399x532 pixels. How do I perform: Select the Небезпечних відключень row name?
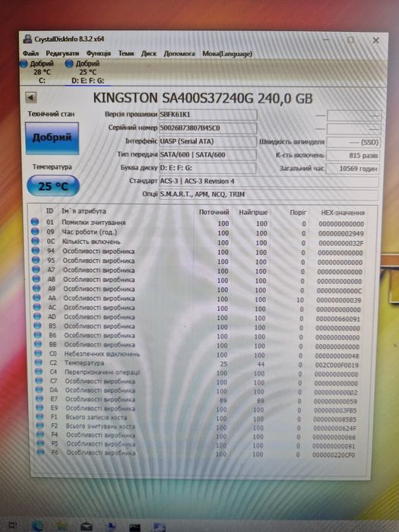tap(102, 354)
